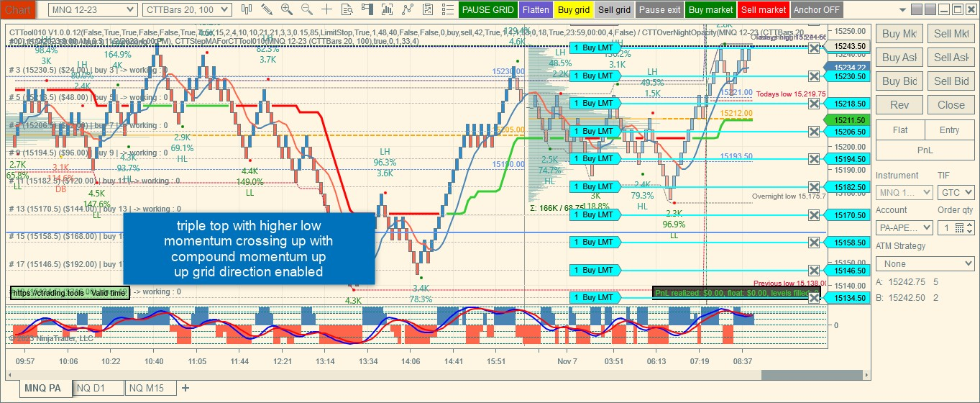Open the Indicators bar-chart icon

point(388,9)
